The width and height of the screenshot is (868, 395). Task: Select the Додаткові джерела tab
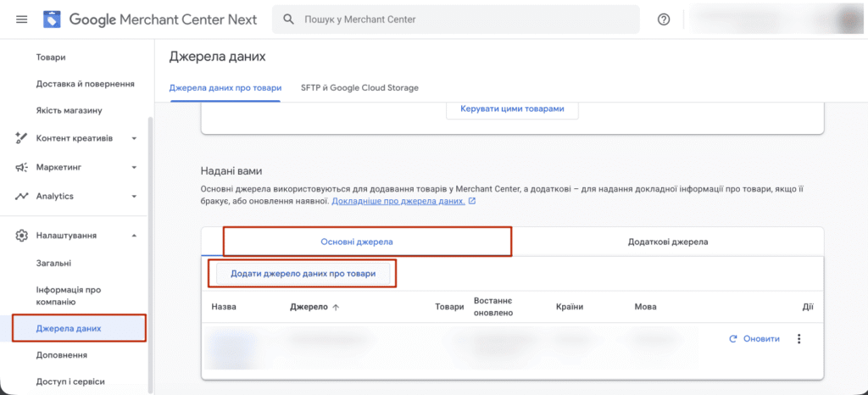(668, 242)
